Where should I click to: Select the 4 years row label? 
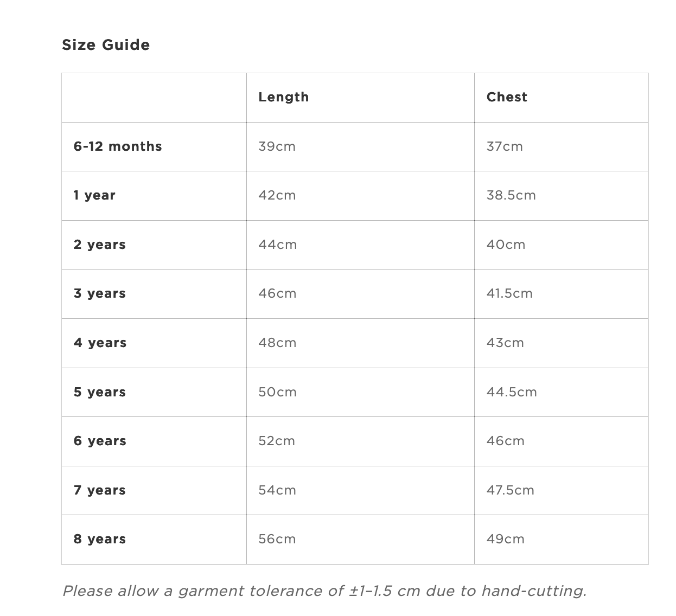pyautogui.click(x=100, y=343)
